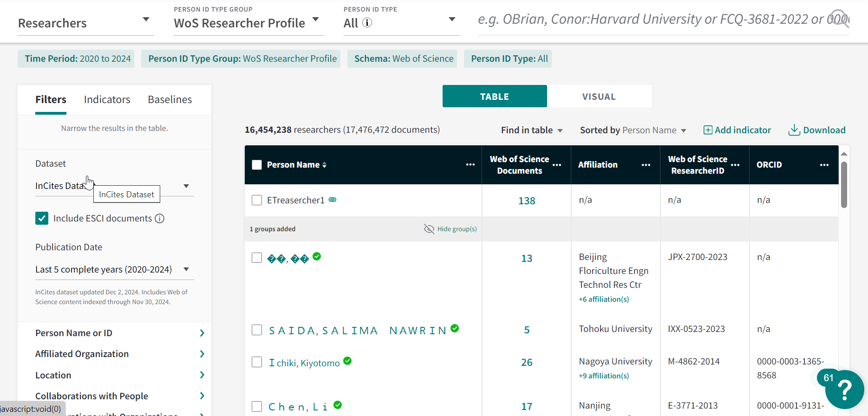Click verified badge next to Chen, Li

click(338, 405)
